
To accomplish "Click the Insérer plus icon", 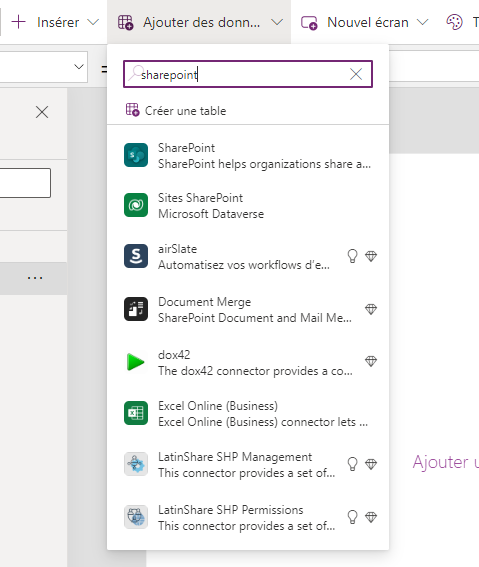I will click(x=18, y=22).
